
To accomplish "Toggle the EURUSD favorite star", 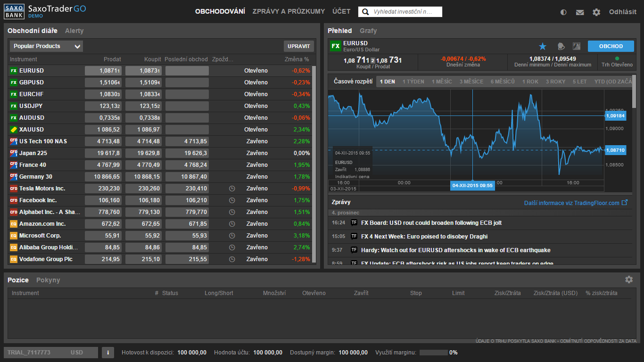I will click(543, 46).
